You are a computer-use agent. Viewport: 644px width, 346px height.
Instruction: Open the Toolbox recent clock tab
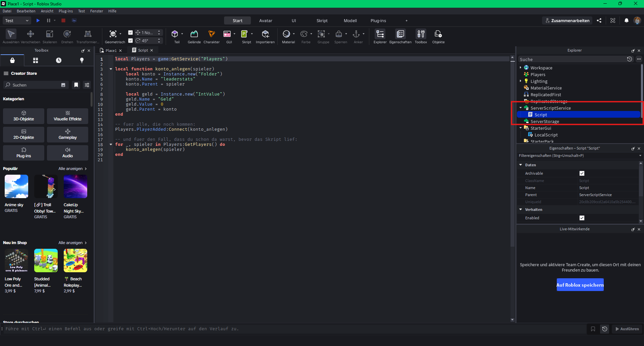pos(59,60)
